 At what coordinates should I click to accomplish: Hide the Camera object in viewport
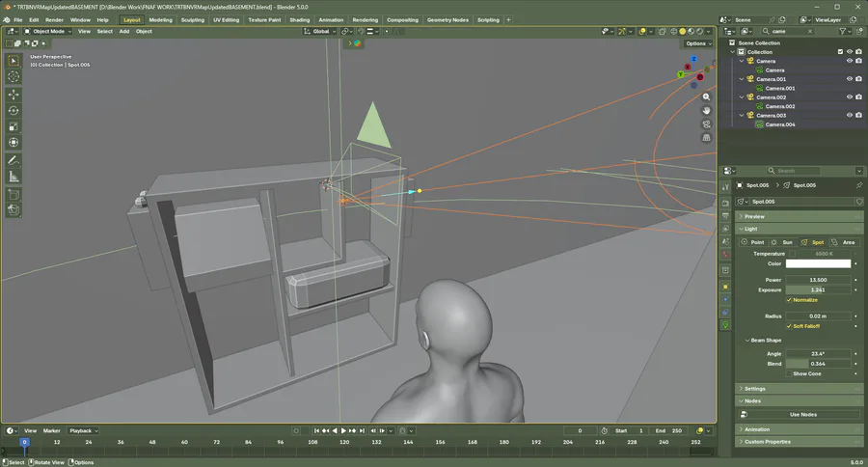(x=850, y=61)
